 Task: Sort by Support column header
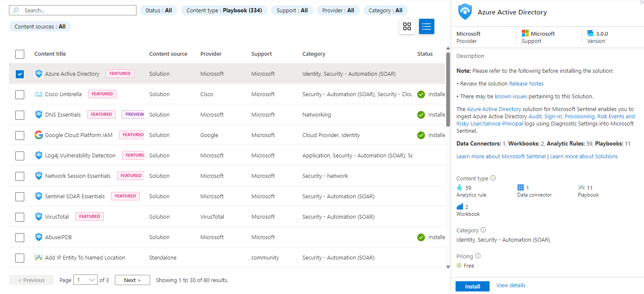[262, 54]
